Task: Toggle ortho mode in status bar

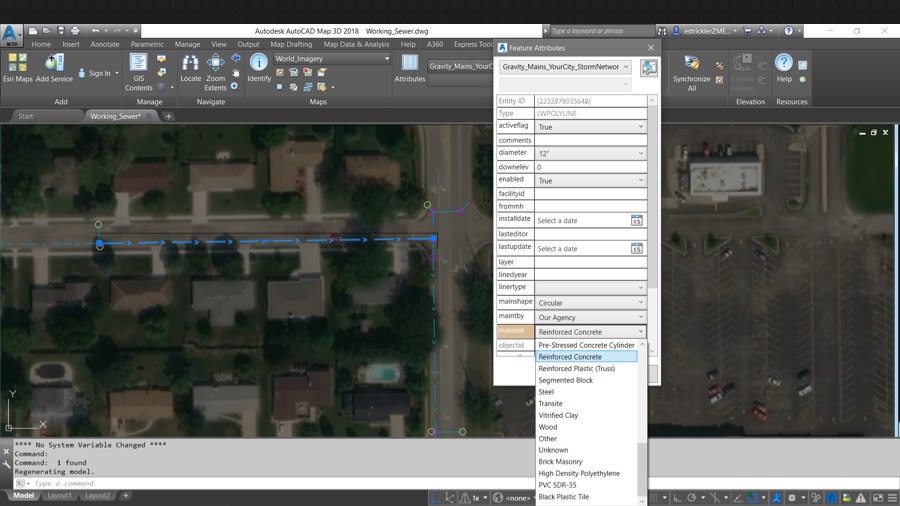Action: 677,498
